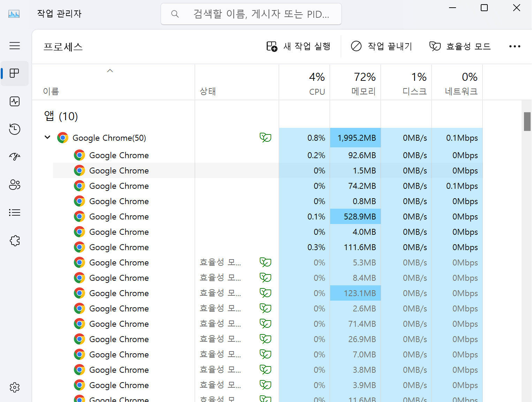Click the 효율성 모... status on 5.3MB row
Viewport: 532px width, 402px height.
[x=220, y=262]
